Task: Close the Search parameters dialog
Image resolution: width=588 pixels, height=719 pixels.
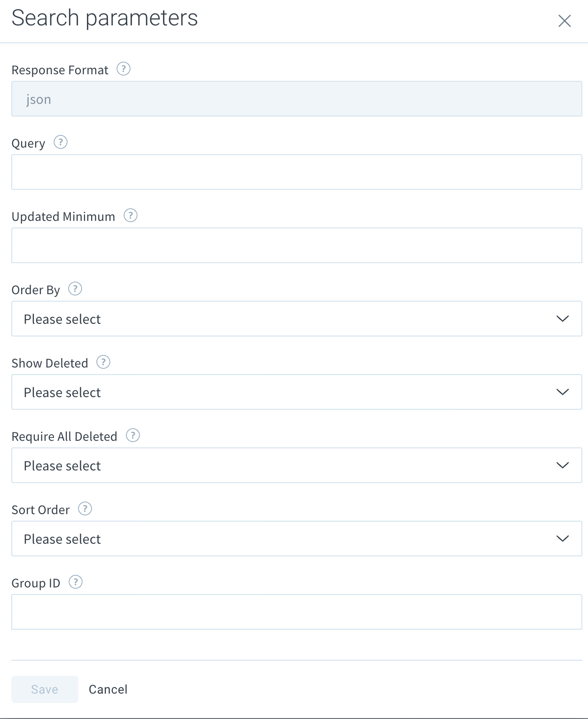Action: (565, 21)
